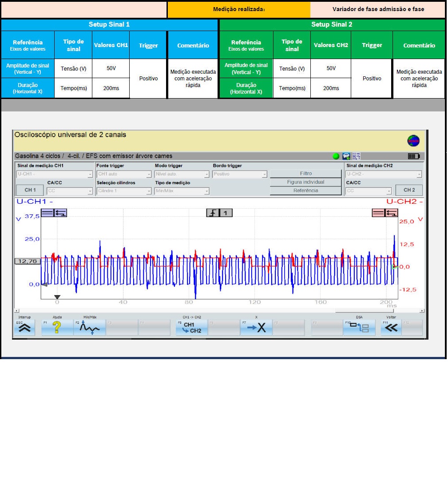Open the Fonte trigger dropdown
Image resolution: width=448 pixels, height=491 pixels.
pyautogui.click(x=124, y=174)
